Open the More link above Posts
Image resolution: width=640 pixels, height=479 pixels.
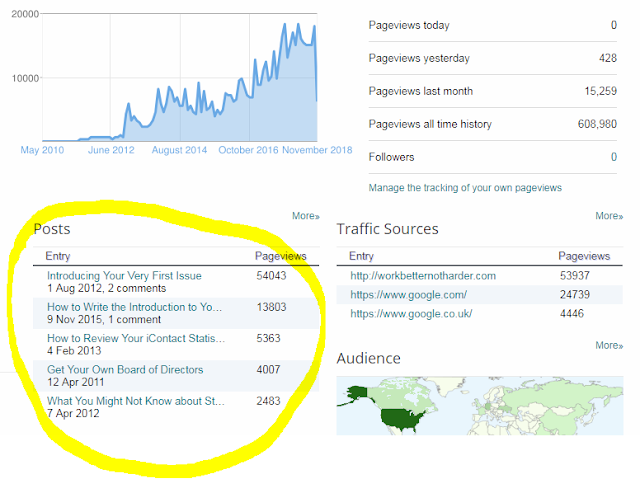[x=306, y=216]
